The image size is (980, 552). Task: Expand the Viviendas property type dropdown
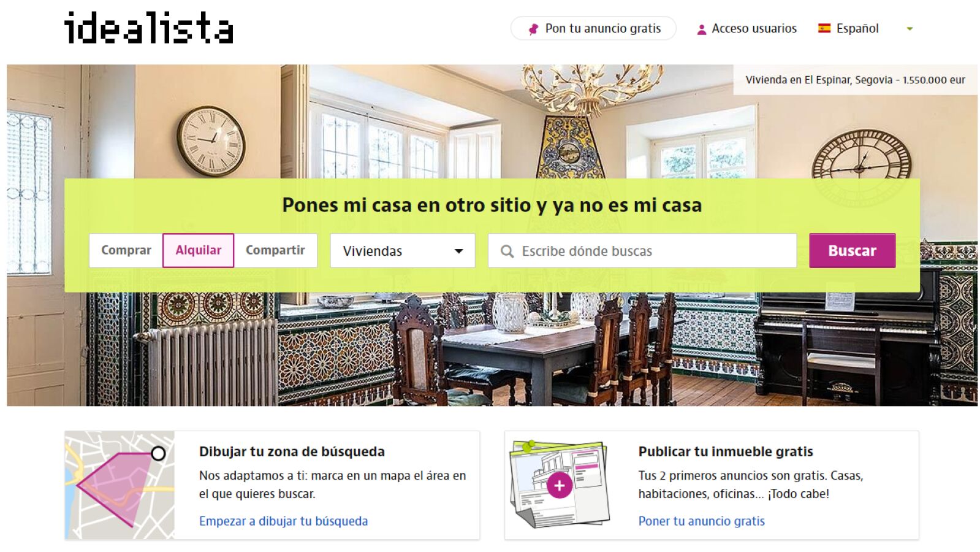tap(403, 251)
